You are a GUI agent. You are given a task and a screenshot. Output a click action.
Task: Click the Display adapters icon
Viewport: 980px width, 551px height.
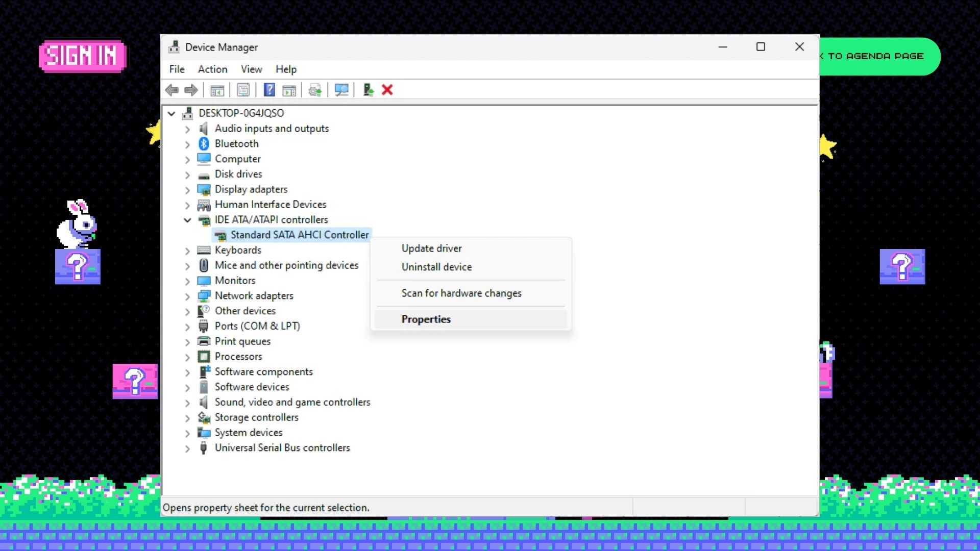(204, 190)
